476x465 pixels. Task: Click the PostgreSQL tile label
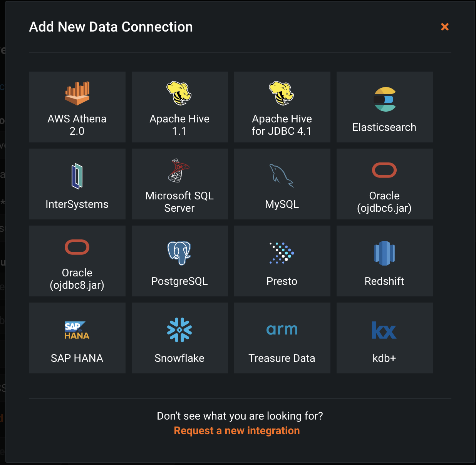179,281
